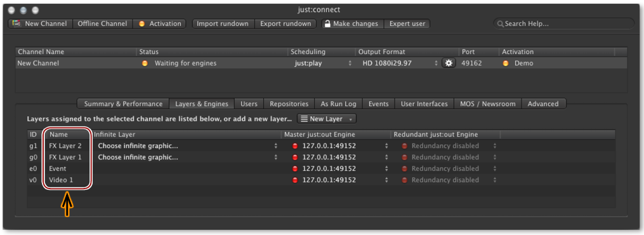Choose infinite graphic for FX Layer 2
Viewport: 644px width, 235px height.
(187, 146)
